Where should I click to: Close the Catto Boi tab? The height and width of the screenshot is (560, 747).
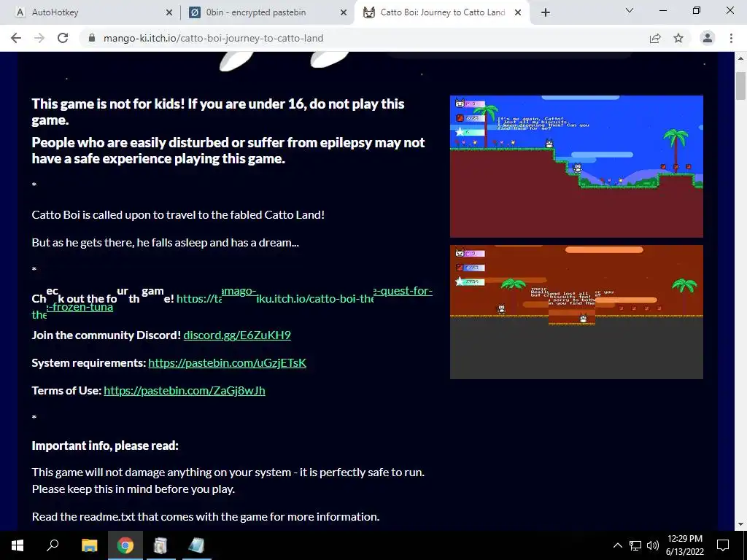518,12
